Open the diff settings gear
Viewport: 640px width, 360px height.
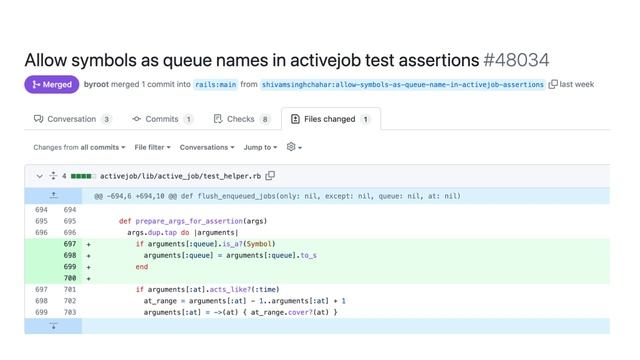point(294,147)
